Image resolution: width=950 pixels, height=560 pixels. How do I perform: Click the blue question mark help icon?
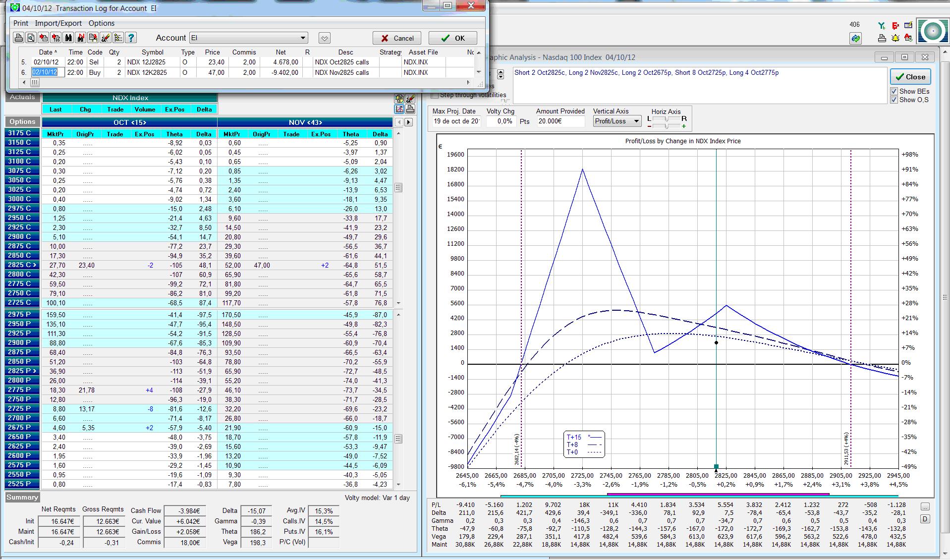pos(131,38)
